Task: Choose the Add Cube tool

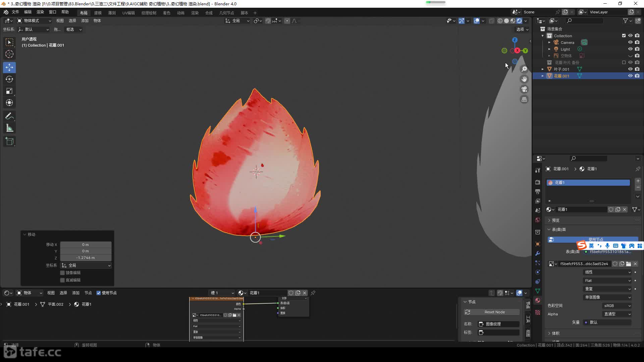Action: (9, 141)
